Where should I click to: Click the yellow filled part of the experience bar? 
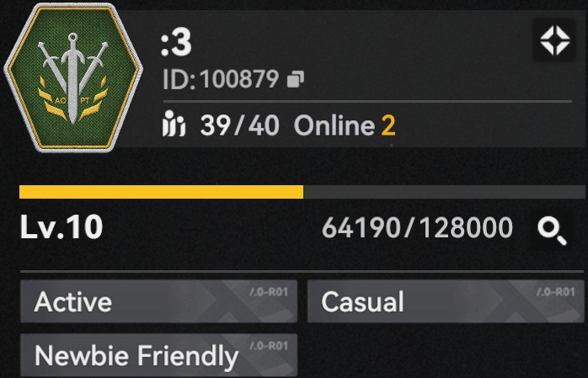click(161, 192)
